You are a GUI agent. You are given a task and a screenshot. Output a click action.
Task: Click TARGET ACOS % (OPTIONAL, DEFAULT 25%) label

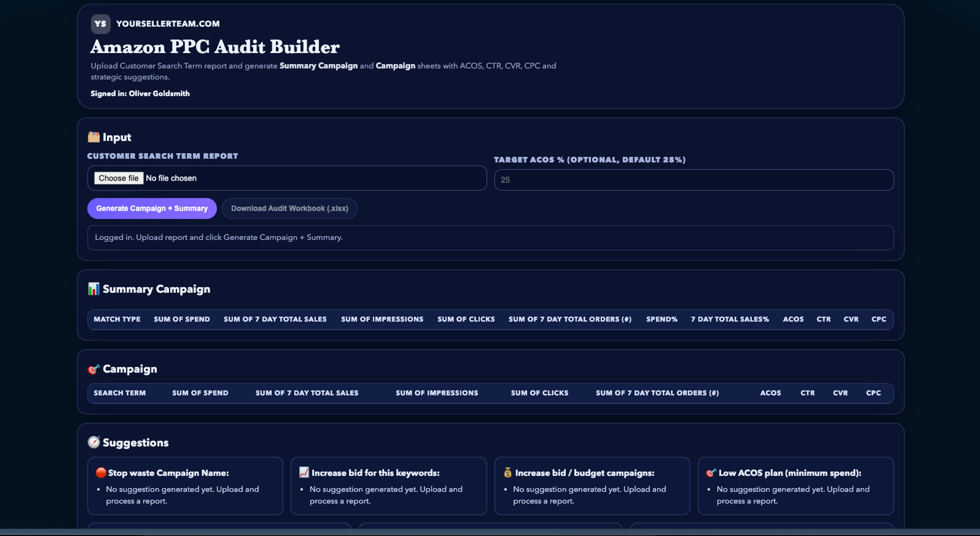tap(590, 160)
